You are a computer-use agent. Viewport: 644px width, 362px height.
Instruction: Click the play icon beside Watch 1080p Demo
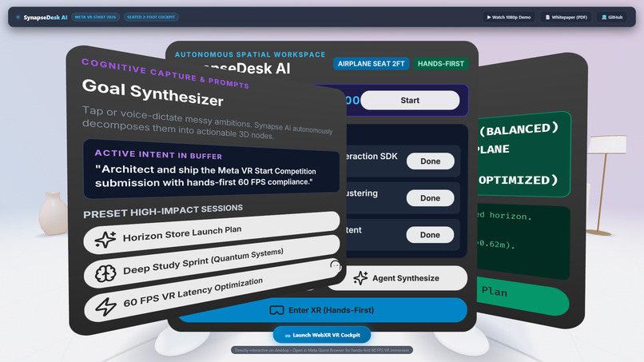pyautogui.click(x=489, y=18)
